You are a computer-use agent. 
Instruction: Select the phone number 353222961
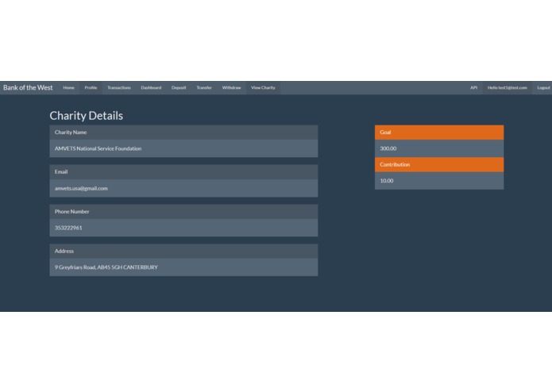(x=68, y=228)
